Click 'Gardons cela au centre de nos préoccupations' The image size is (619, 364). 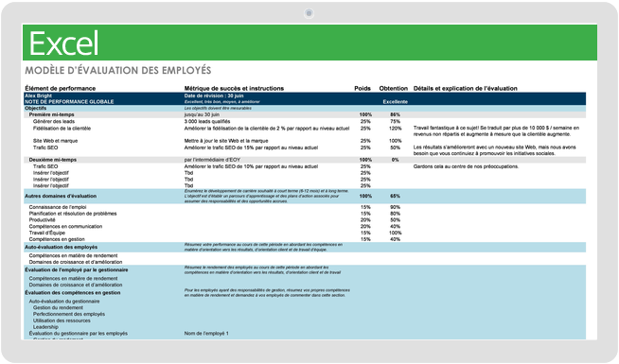pyautogui.click(x=466, y=166)
